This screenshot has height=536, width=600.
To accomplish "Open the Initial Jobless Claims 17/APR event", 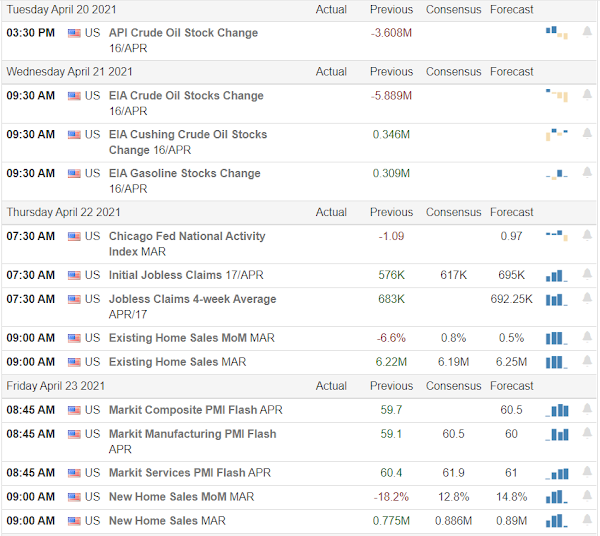I will (186, 275).
